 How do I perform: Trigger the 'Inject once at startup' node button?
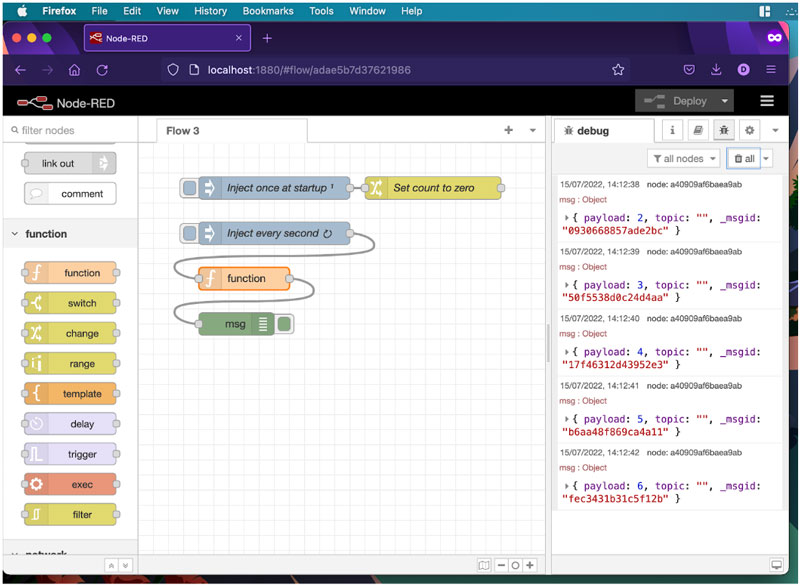tap(189, 188)
